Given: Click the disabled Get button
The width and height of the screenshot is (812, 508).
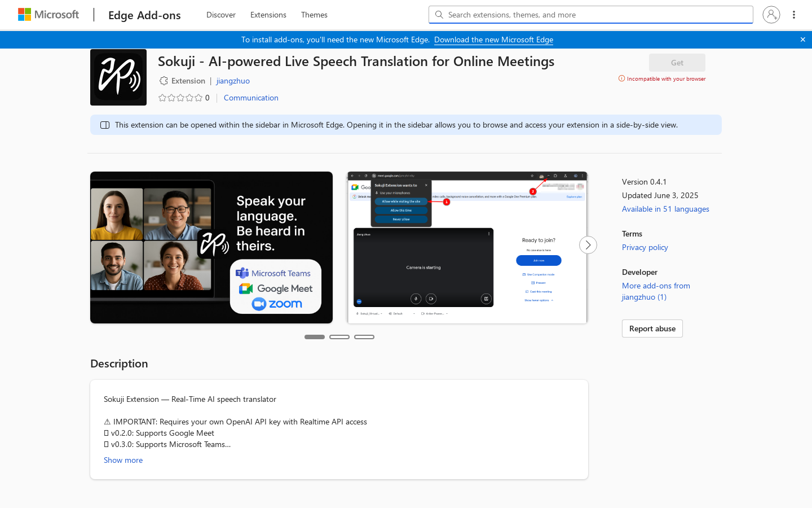Looking at the screenshot, I should [x=677, y=63].
